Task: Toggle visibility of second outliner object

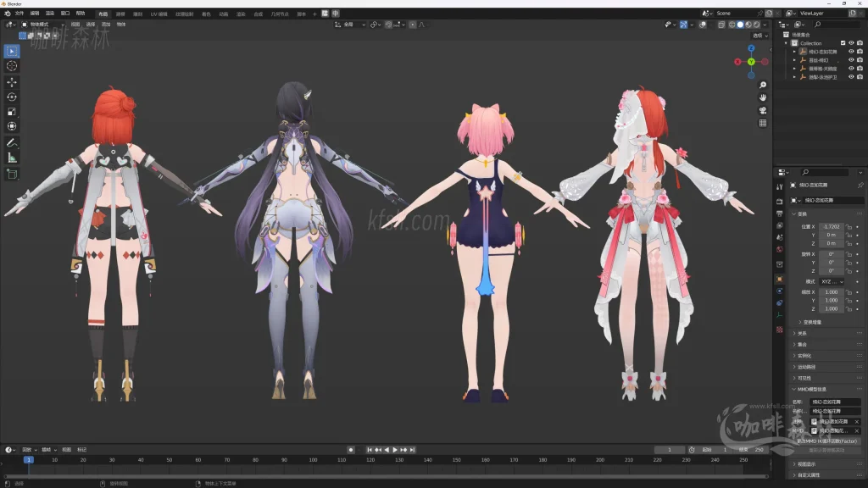Action: [x=851, y=60]
